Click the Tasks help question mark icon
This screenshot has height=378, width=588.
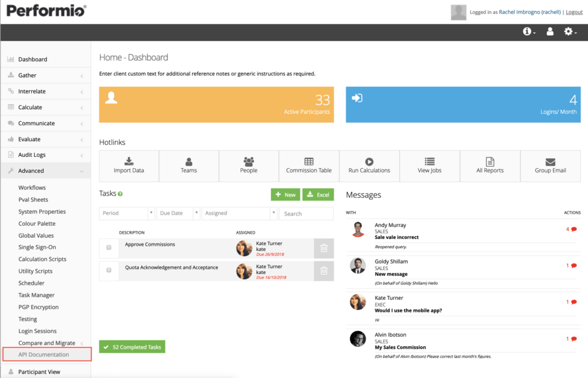[x=121, y=194]
